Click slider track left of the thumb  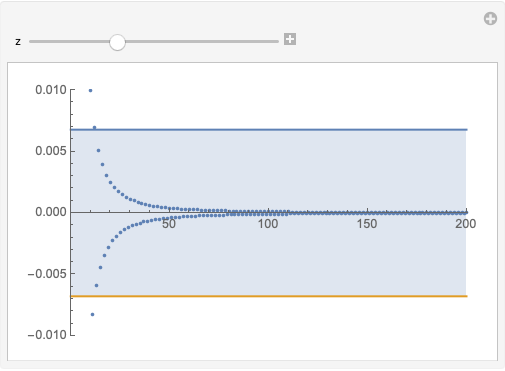69,42
